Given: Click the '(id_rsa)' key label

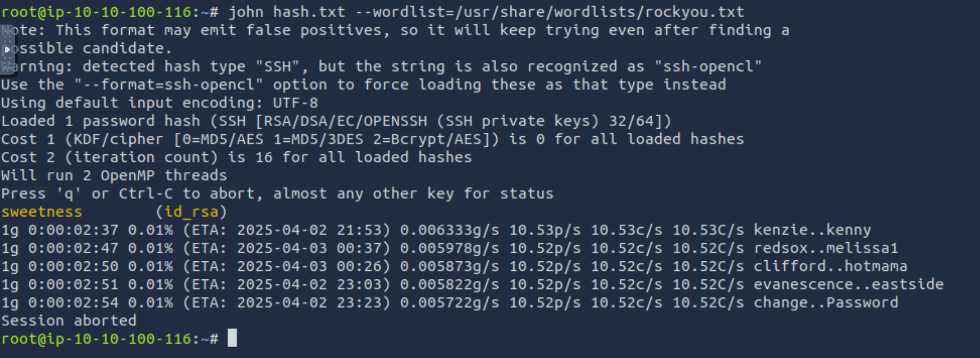Looking at the screenshot, I should click(x=191, y=212).
